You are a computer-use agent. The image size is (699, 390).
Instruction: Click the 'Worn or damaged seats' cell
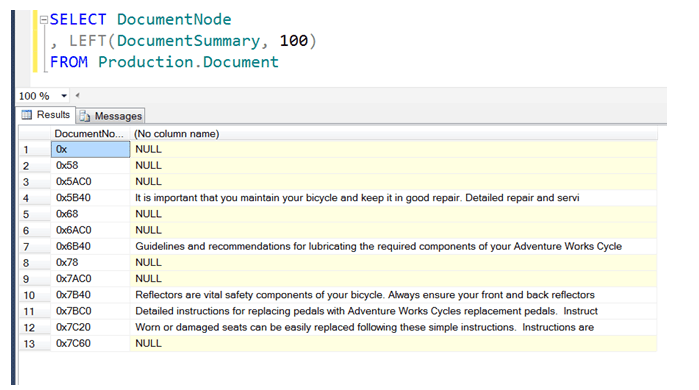click(394, 327)
